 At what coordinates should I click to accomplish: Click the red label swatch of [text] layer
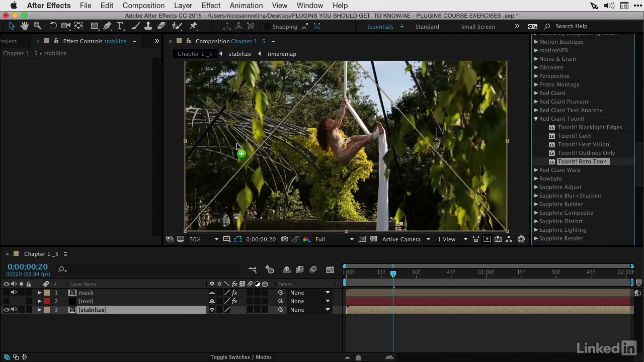click(47, 301)
